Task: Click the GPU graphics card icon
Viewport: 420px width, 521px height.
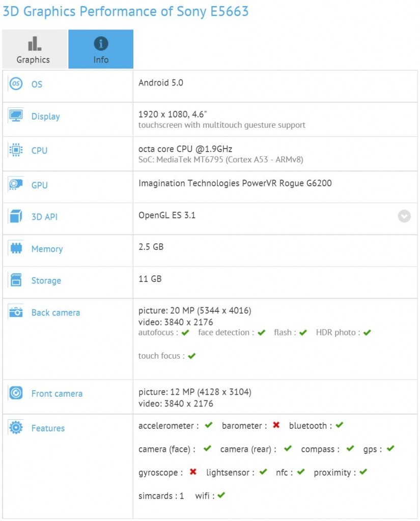Action: [x=16, y=185]
